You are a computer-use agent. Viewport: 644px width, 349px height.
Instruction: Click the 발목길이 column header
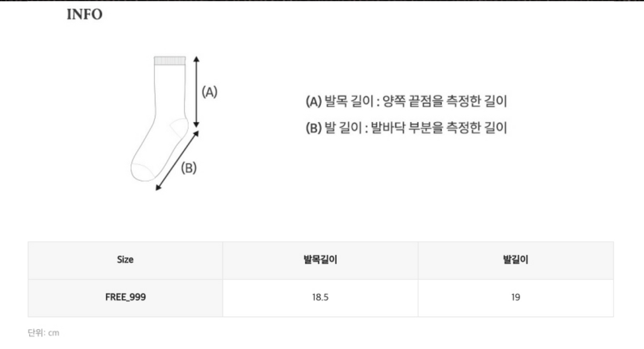[320, 260]
